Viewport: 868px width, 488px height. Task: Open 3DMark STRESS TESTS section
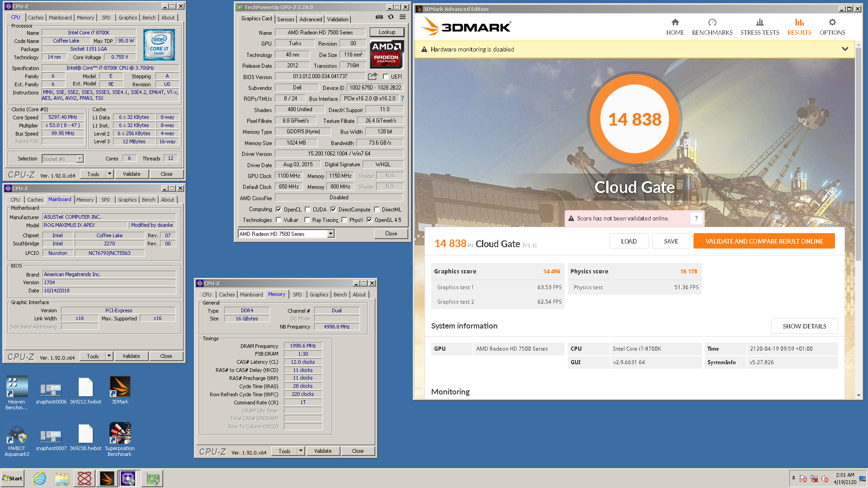[759, 27]
